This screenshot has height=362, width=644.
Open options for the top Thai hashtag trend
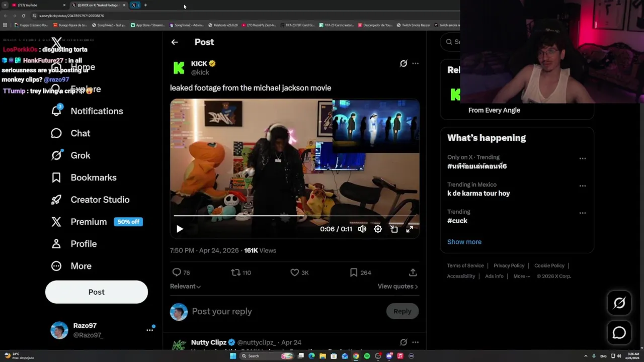click(x=583, y=158)
